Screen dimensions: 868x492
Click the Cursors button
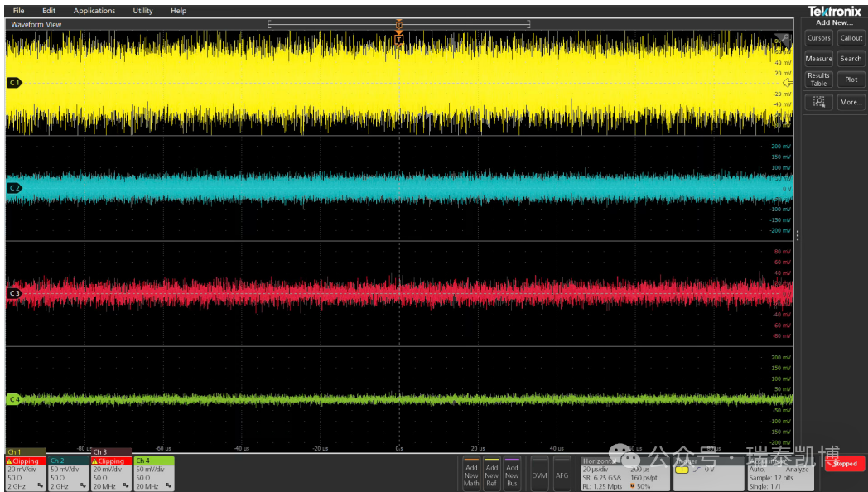click(x=818, y=38)
